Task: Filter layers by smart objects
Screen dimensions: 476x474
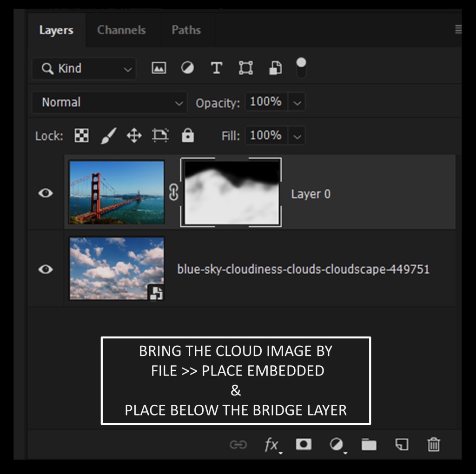Action: (275, 68)
